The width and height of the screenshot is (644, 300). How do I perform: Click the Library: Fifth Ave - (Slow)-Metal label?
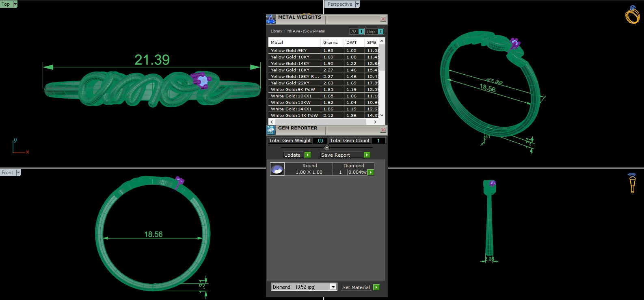click(x=298, y=31)
